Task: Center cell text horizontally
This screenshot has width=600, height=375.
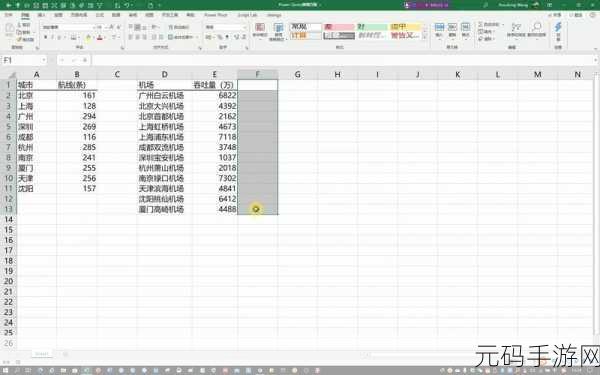Action: tap(138, 38)
